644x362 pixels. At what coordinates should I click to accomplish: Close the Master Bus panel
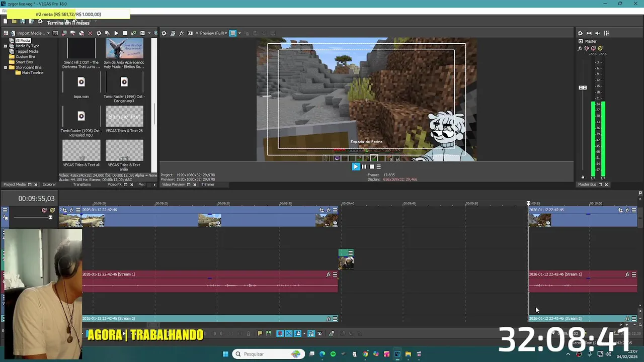(606, 185)
